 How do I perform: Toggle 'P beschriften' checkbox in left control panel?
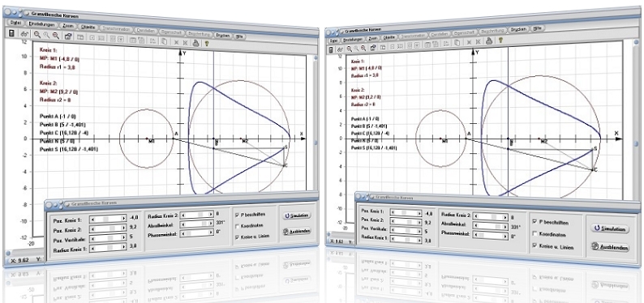[237, 215]
